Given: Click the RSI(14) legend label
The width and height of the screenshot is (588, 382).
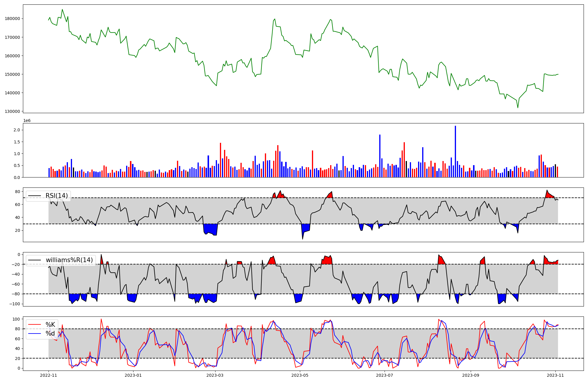Looking at the screenshot, I should (x=56, y=196).
